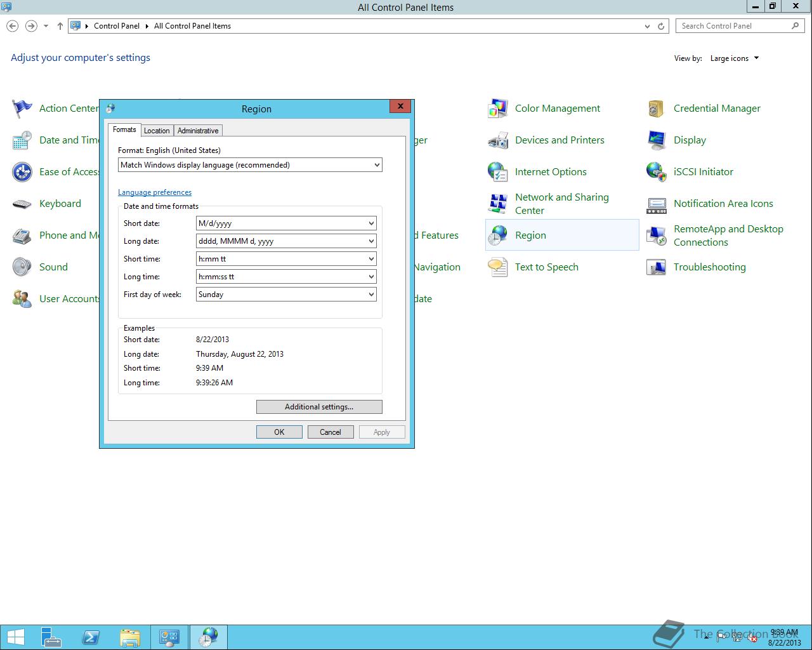Click All Control Panel Items breadcrumb
The width and height of the screenshot is (812, 650).
pos(192,26)
